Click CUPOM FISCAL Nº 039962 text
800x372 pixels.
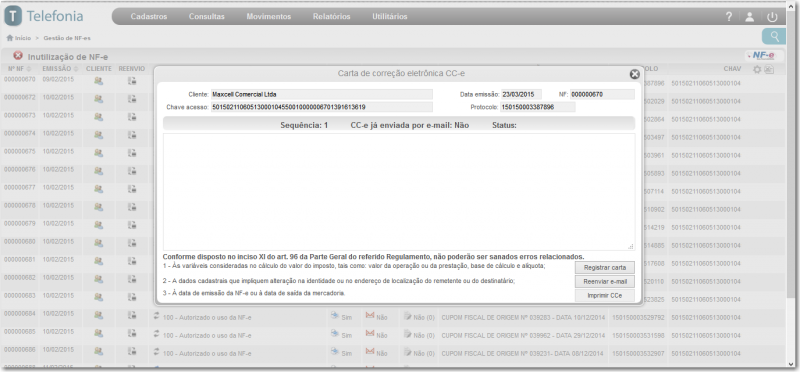point(523,336)
